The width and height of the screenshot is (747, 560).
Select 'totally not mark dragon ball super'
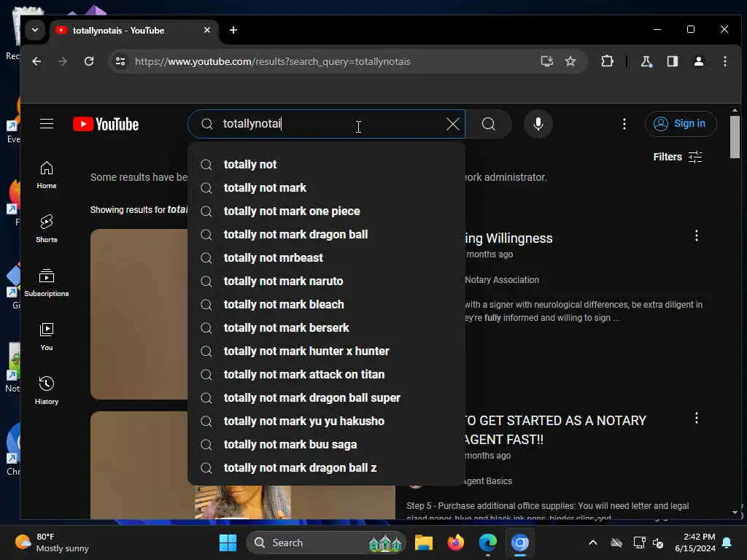326,397
